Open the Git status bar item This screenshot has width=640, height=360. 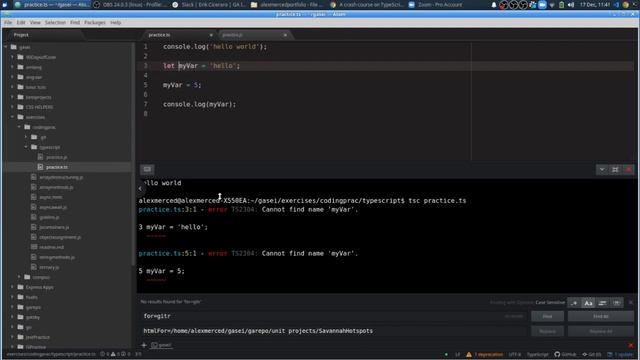pos(592,355)
